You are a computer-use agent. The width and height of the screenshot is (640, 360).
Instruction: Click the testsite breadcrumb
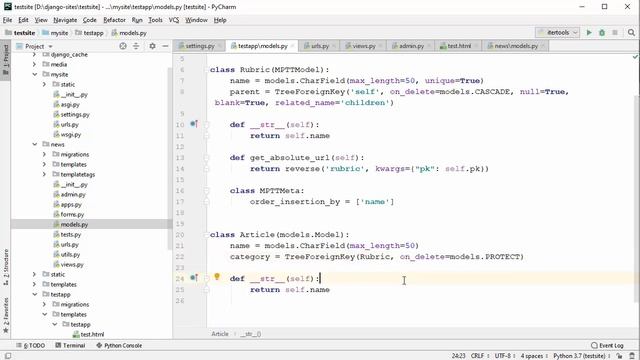click(20, 33)
